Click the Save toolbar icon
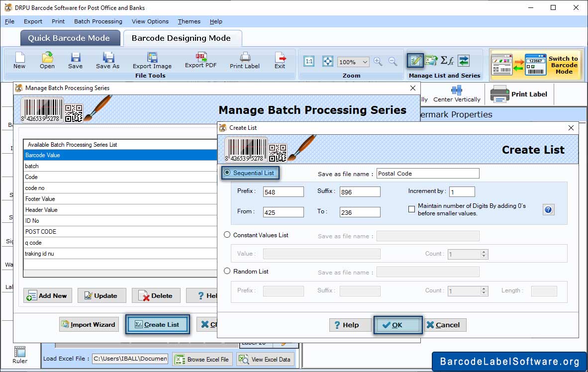The image size is (588, 372). pos(76,61)
